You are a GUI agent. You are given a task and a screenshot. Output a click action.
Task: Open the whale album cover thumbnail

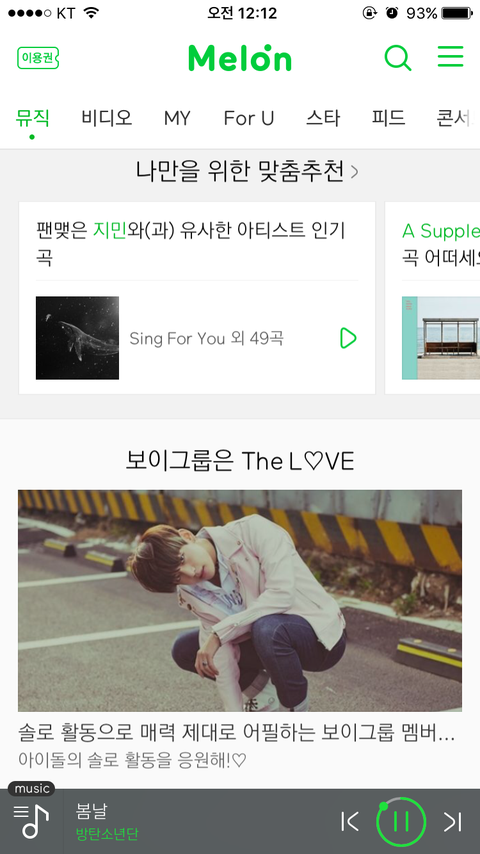[x=77, y=338]
